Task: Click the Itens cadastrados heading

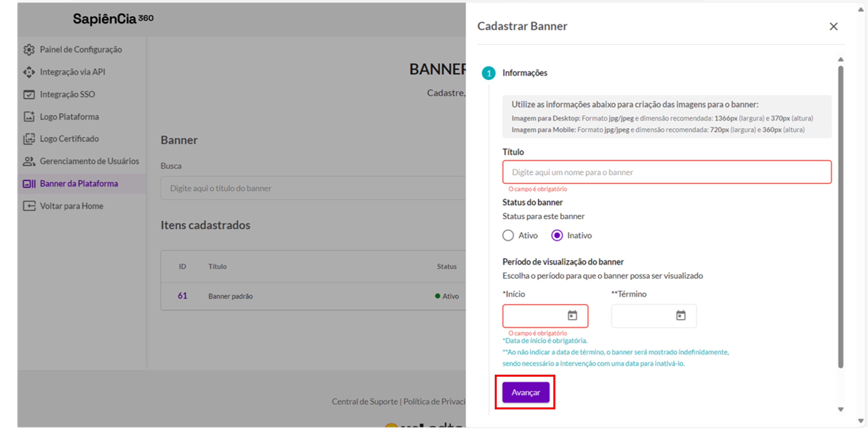Action: coord(205,225)
